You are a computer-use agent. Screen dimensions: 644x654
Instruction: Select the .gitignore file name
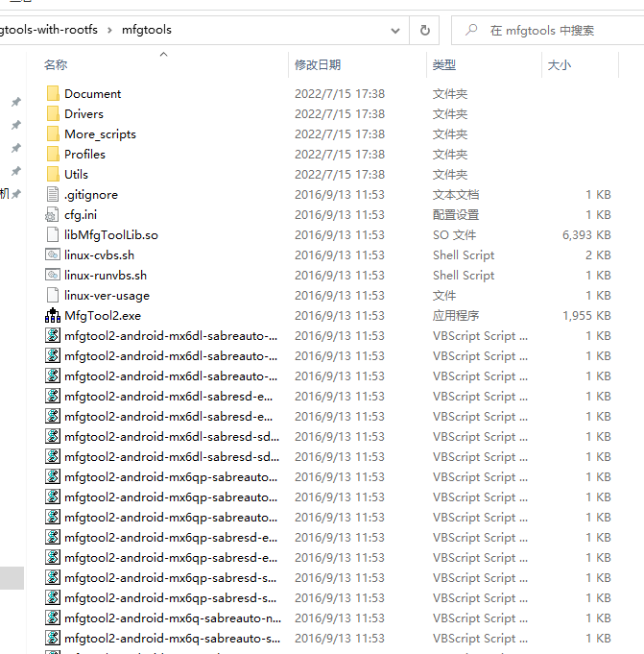pos(91,195)
